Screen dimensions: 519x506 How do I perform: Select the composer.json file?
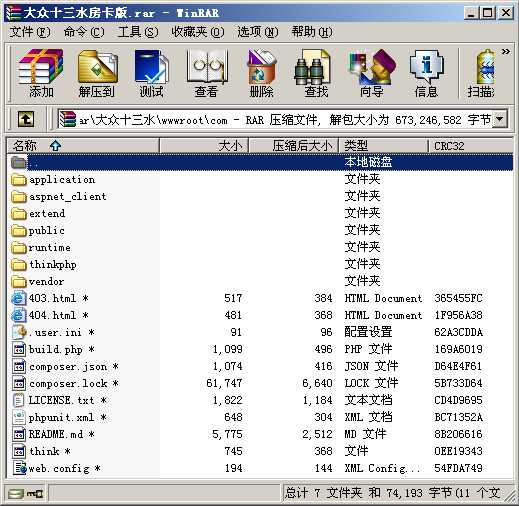[68, 366]
